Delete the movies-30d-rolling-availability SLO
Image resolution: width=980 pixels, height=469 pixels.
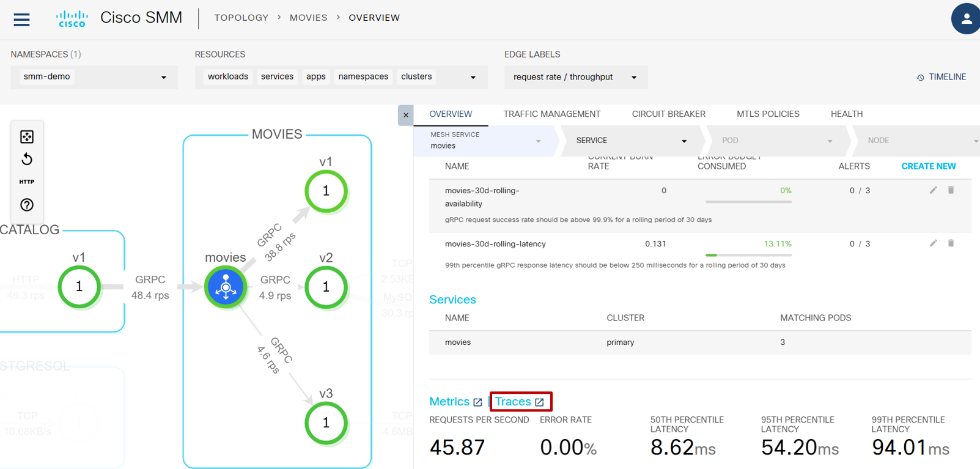tap(951, 190)
